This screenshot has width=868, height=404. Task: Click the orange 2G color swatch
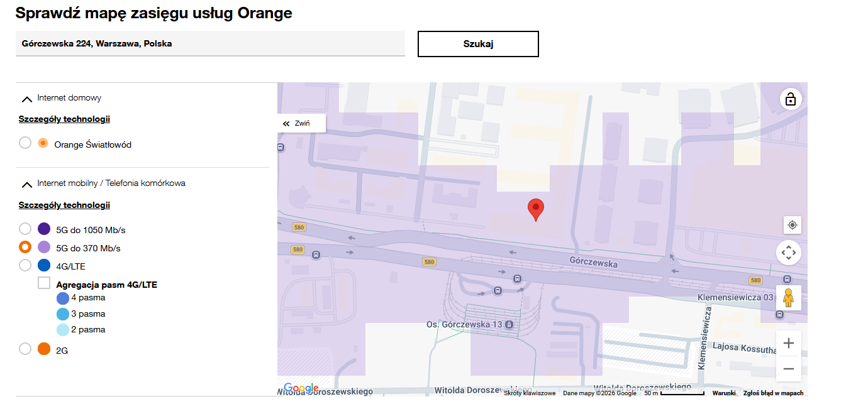(x=44, y=349)
